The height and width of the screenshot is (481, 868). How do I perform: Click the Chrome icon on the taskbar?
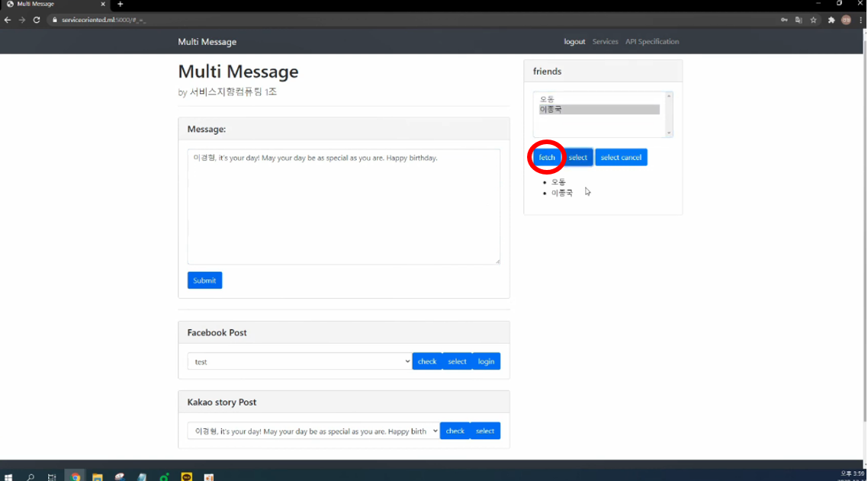(75, 476)
